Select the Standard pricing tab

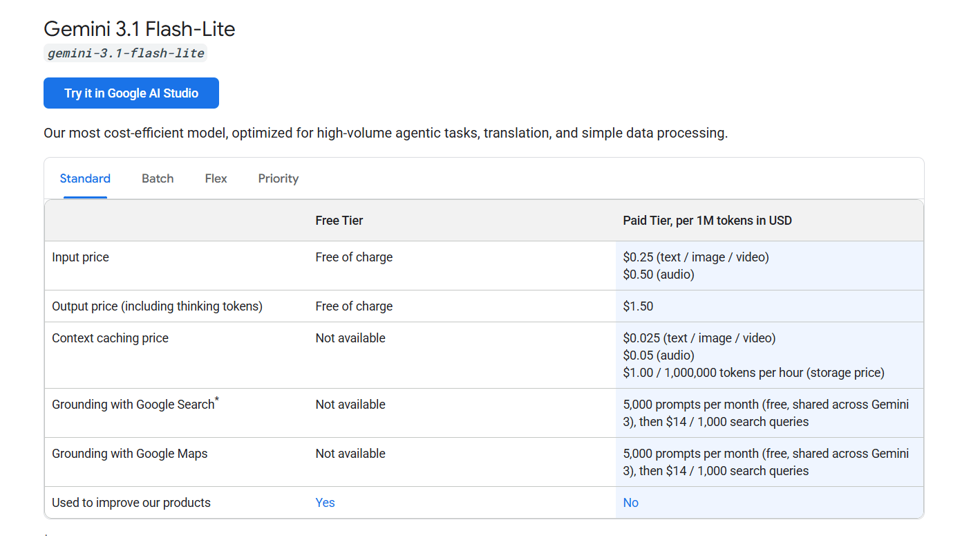click(85, 178)
